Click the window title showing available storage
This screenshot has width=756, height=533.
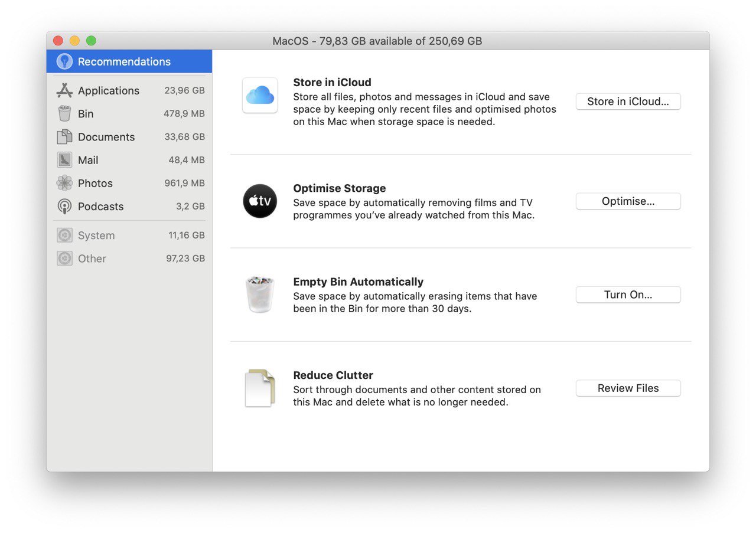coord(377,41)
